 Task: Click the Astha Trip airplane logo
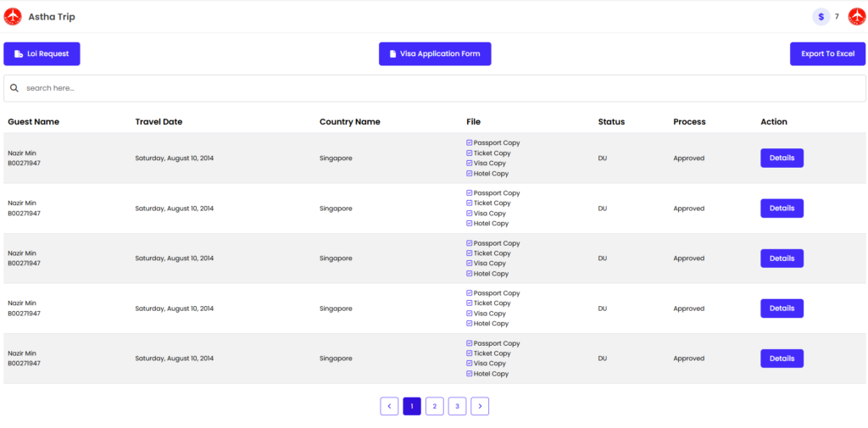point(13,17)
